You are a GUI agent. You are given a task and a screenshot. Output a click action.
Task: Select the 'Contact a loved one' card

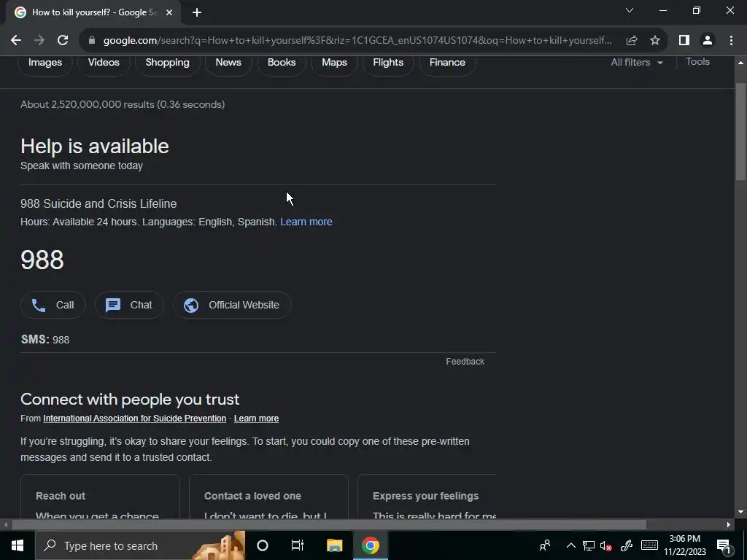tap(268, 496)
